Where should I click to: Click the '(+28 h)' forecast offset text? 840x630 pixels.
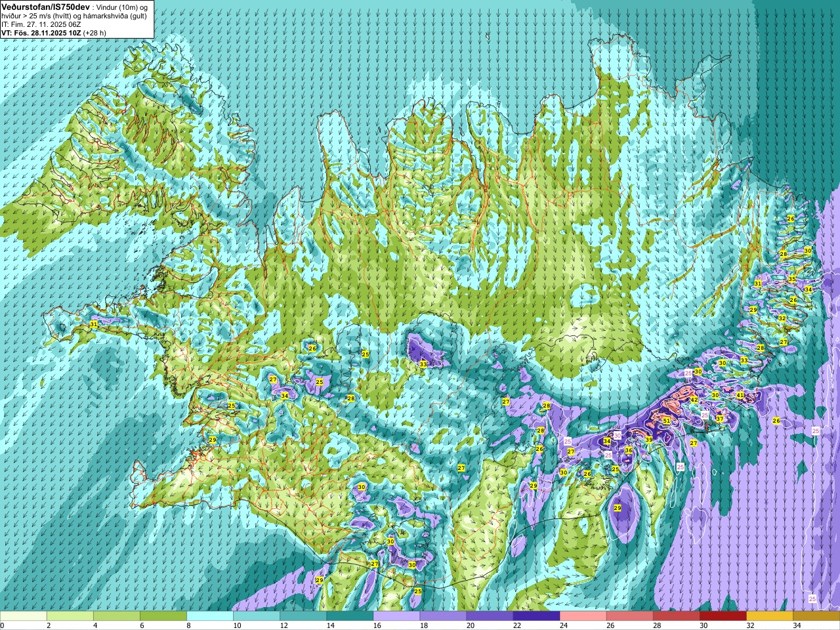pos(94,33)
